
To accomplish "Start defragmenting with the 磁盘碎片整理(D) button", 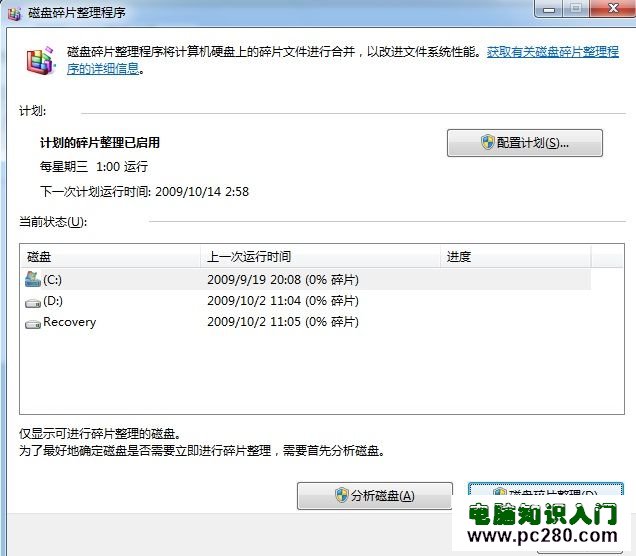I will coord(545,491).
